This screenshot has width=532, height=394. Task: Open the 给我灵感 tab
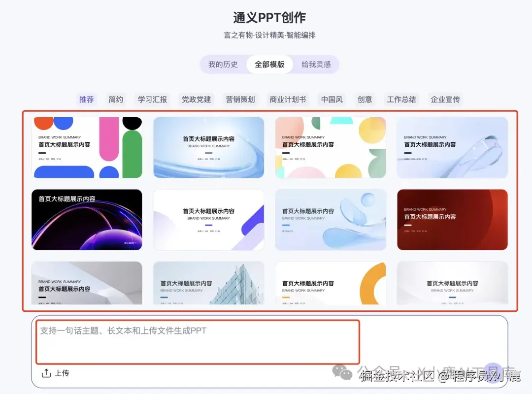[x=315, y=64]
